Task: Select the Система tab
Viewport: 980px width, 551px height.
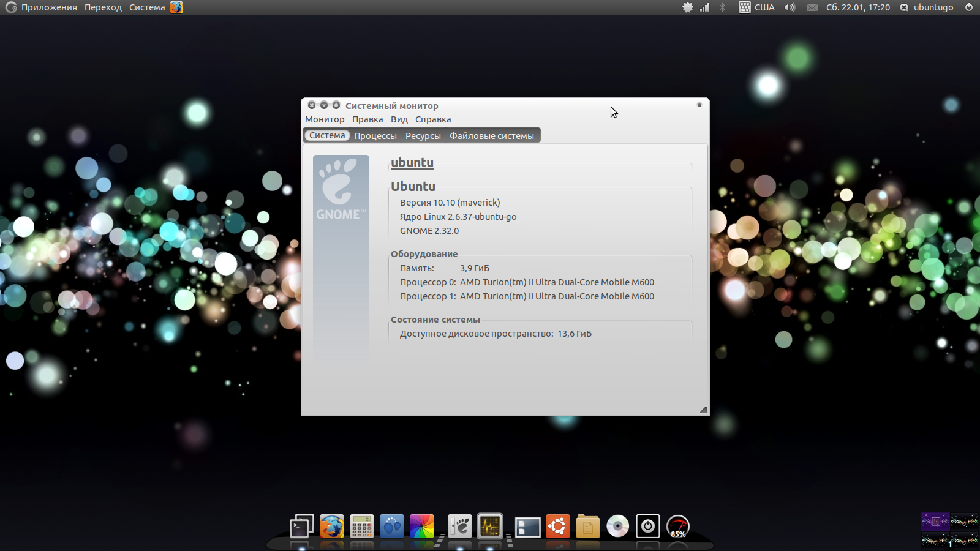Action: click(327, 135)
